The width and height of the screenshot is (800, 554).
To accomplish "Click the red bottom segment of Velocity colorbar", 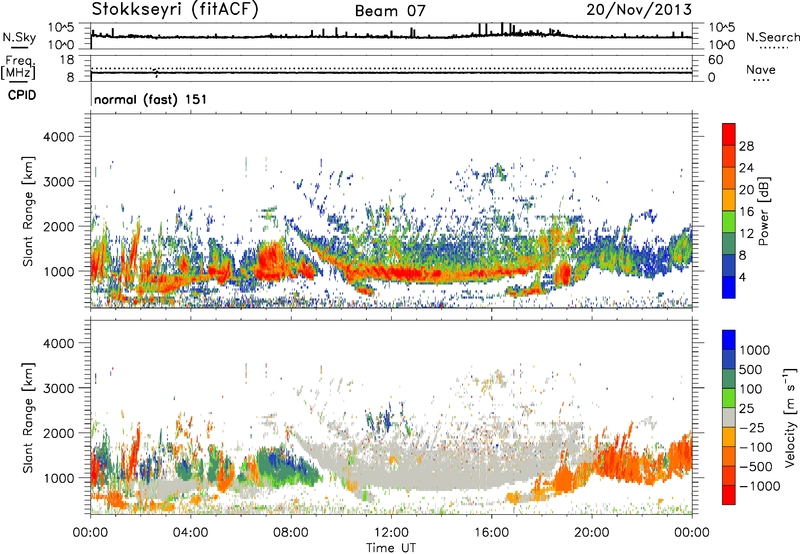I will tap(729, 495).
